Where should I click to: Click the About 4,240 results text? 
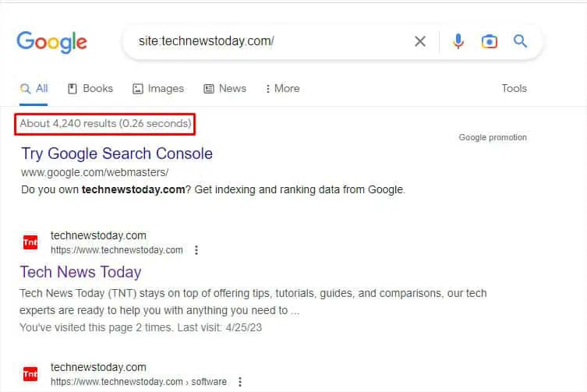coord(105,124)
